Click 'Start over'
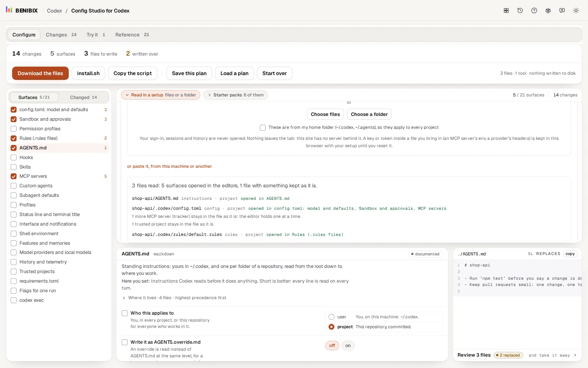The height and width of the screenshot is (368, 588). point(275,73)
